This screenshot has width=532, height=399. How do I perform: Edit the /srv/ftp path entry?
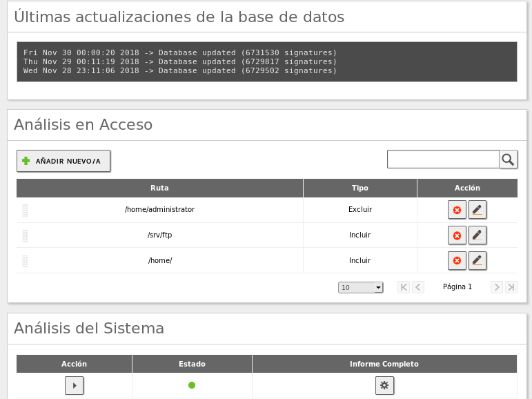pyautogui.click(x=477, y=235)
